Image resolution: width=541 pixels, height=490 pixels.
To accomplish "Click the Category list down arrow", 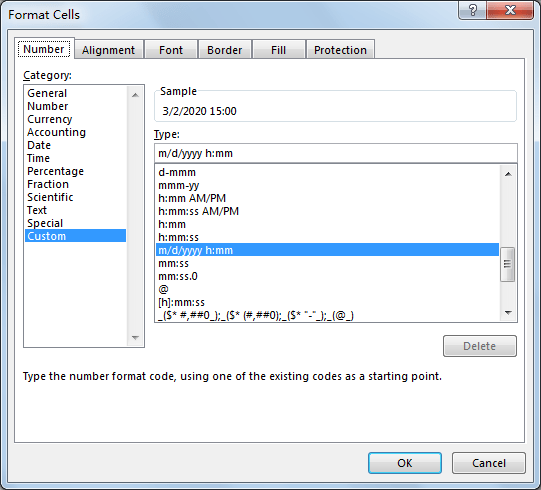I will click(x=135, y=337).
